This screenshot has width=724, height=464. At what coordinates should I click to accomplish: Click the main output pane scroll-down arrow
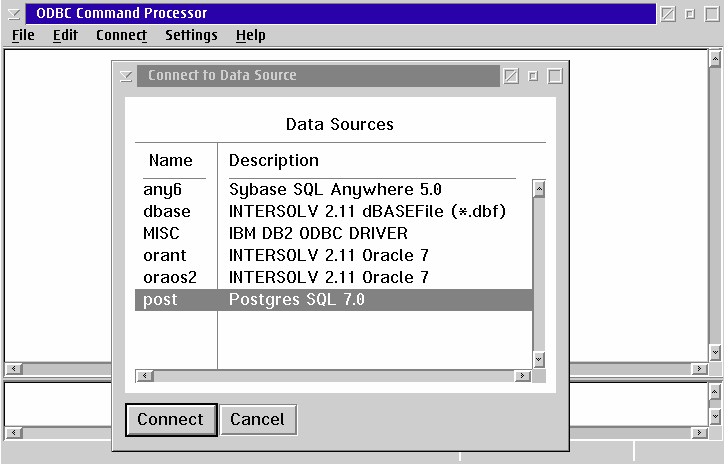[x=715, y=353]
